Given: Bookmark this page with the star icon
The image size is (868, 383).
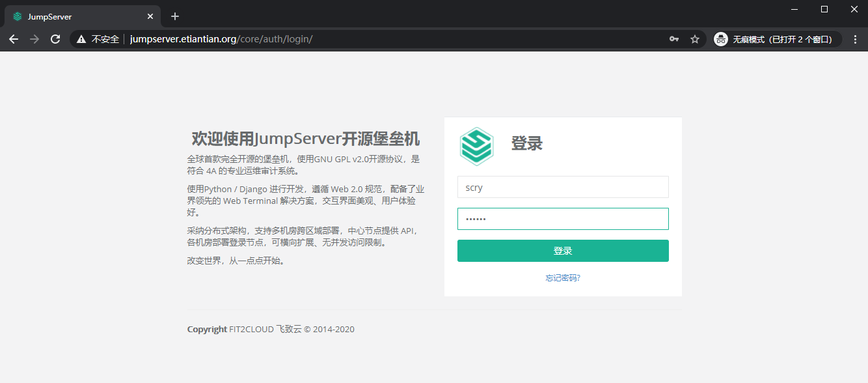Looking at the screenshot, I should (695, 39).
